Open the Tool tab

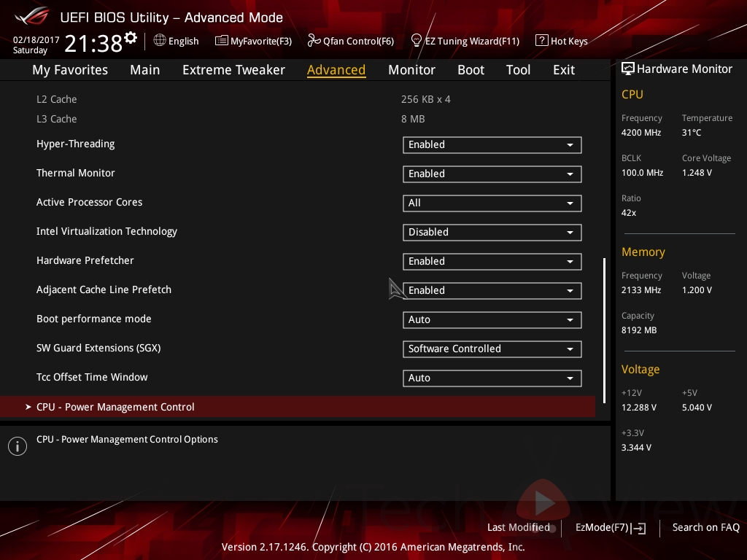[x=518, y=70]
